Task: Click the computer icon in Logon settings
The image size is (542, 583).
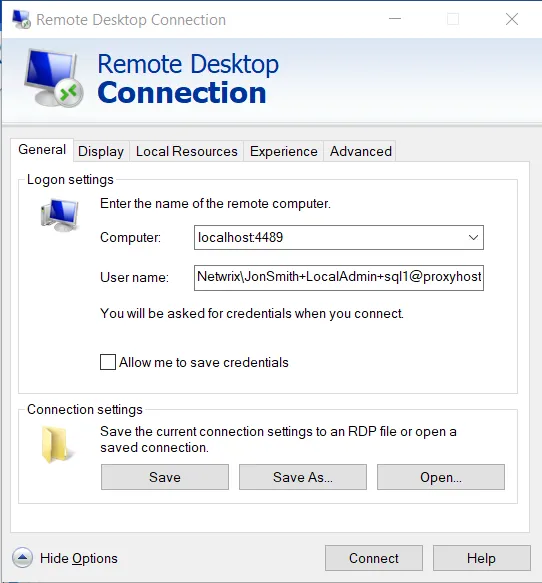Action: tap(60, 215)
